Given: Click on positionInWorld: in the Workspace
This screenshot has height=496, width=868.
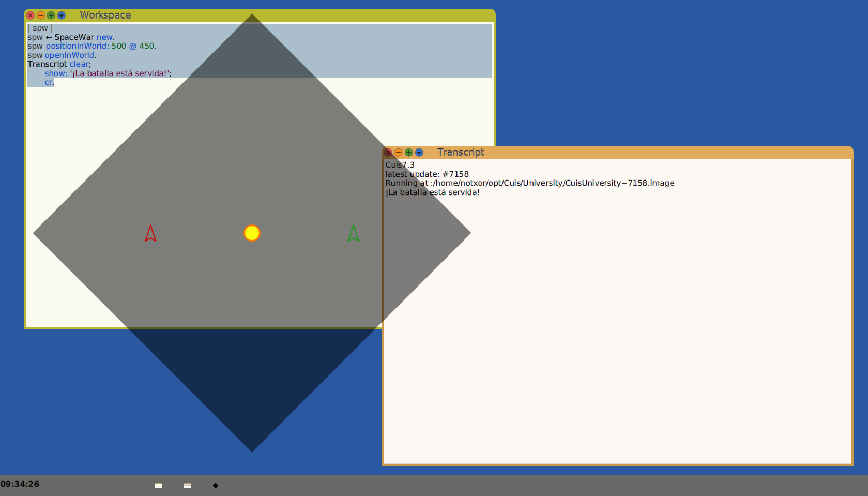Looking at the screenshot, I should click(x=77, y=46).
